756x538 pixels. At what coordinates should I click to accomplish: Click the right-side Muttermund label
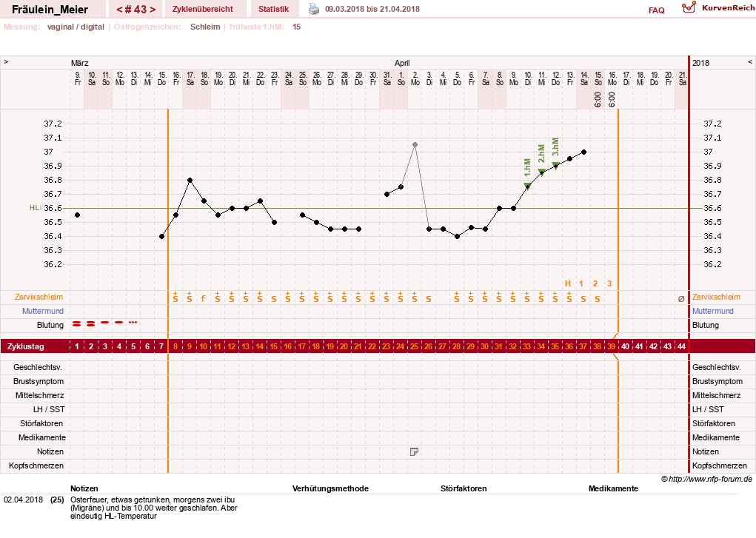tap(712, 311)
